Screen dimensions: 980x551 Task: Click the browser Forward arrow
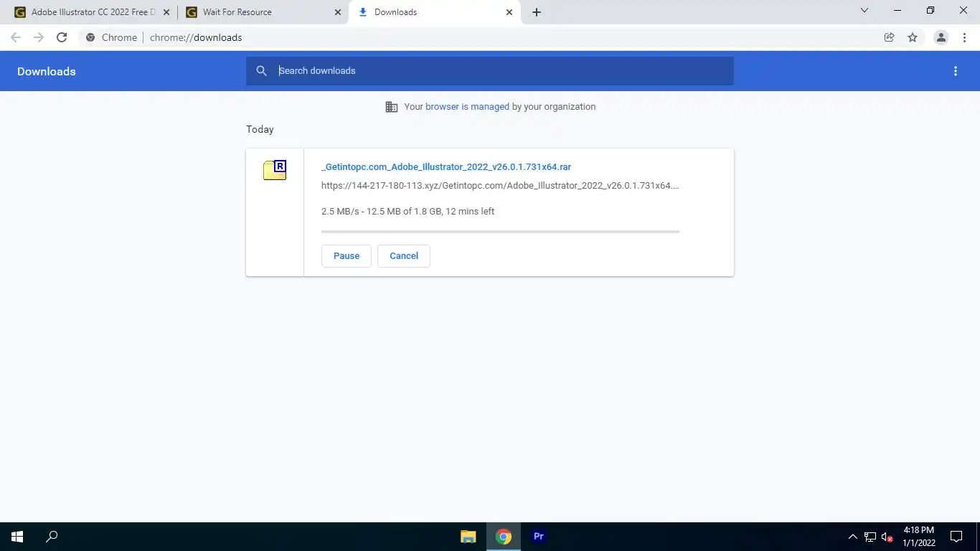pos(39,37)
